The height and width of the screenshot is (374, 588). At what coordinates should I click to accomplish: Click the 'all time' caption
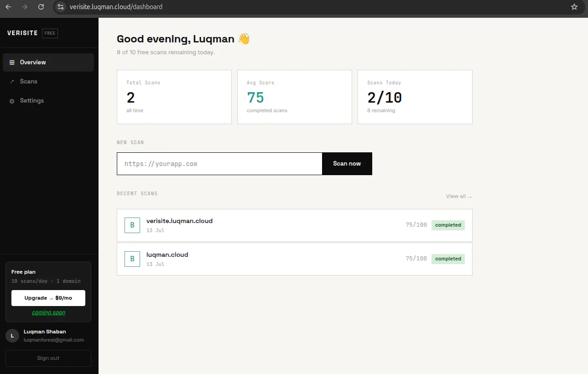click(x=135, y=110)
